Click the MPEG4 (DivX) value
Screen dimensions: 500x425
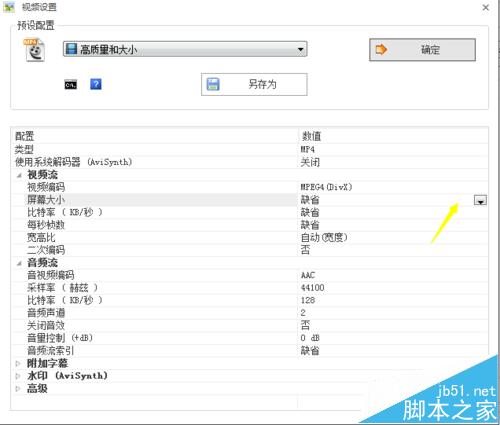326,187
